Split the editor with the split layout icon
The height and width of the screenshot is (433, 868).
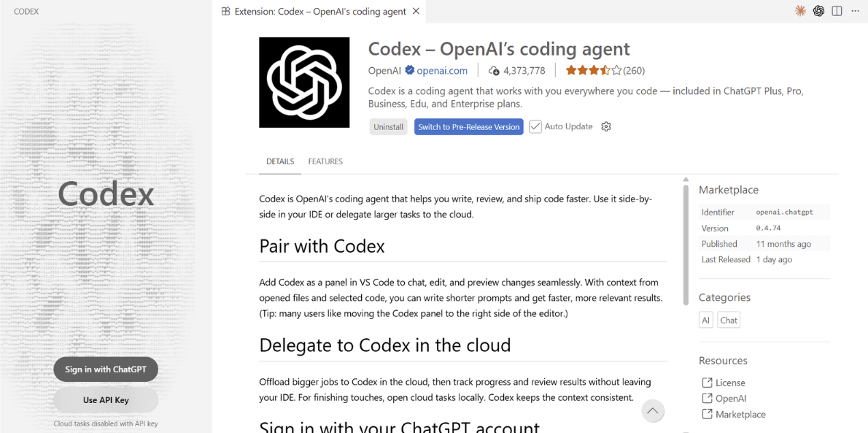point(837,11)
